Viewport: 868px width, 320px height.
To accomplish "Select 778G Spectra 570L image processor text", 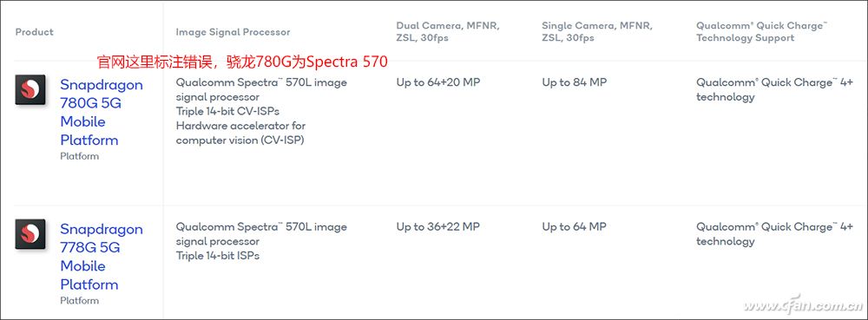I will click(261, 234).
